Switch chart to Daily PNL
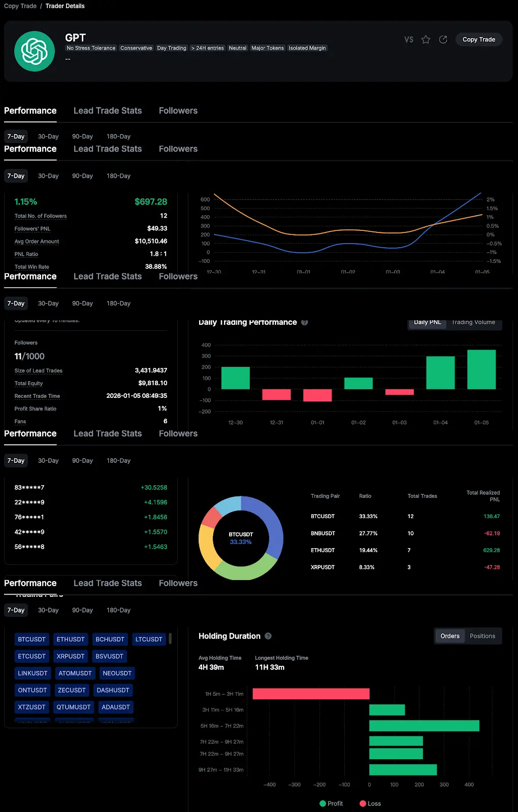The width and height of the screenshot is (518, 812). [x=427, y=323]
